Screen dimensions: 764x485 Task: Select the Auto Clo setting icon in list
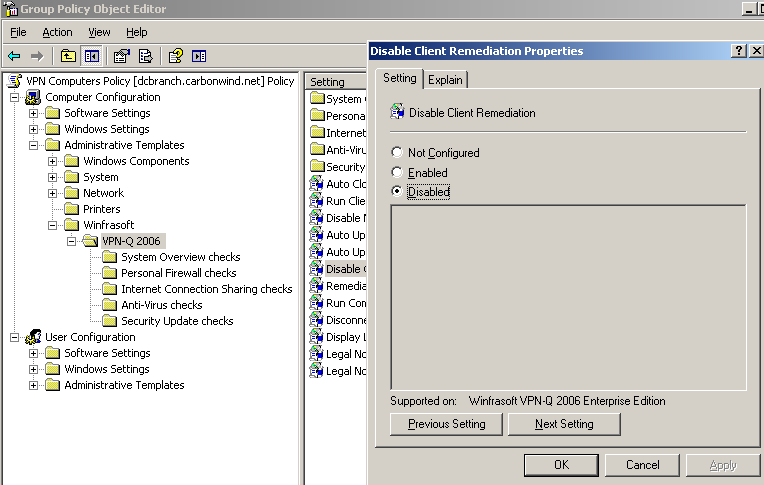click(316, 184)
